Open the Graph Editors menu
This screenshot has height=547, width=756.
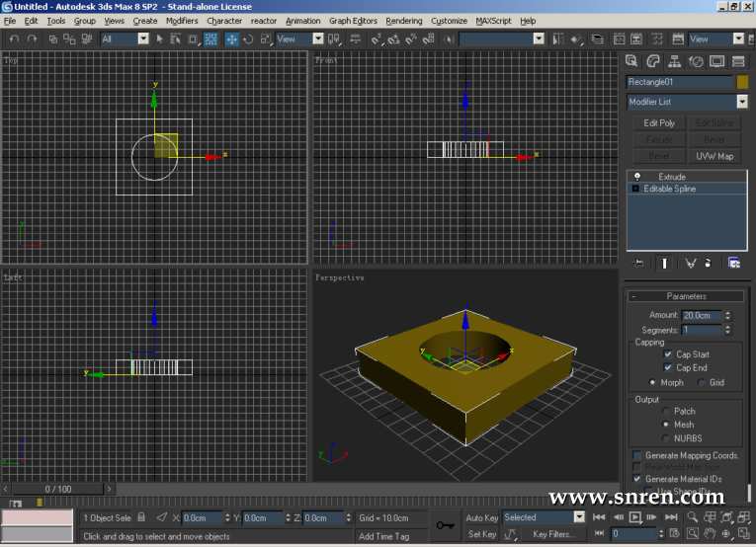353,21
